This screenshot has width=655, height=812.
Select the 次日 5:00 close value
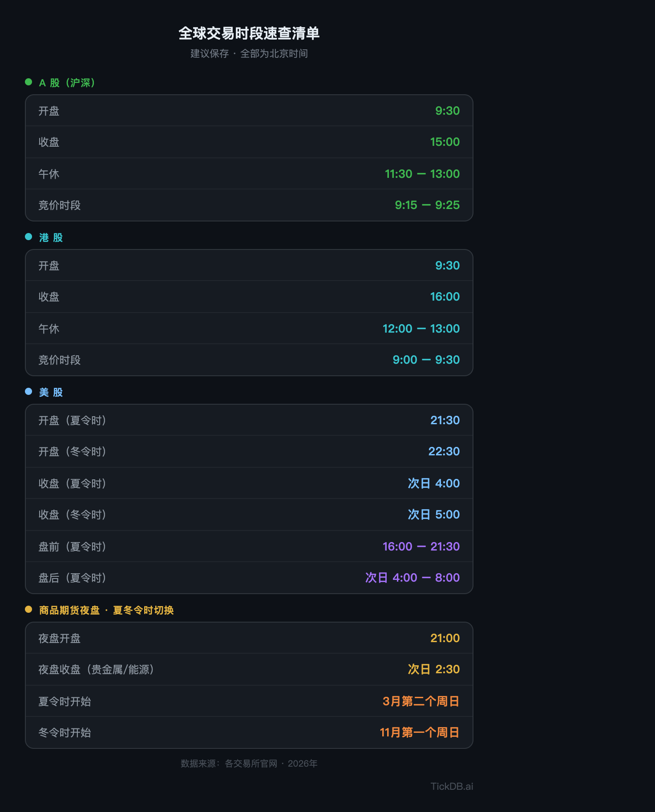click(x=434, y=515)
